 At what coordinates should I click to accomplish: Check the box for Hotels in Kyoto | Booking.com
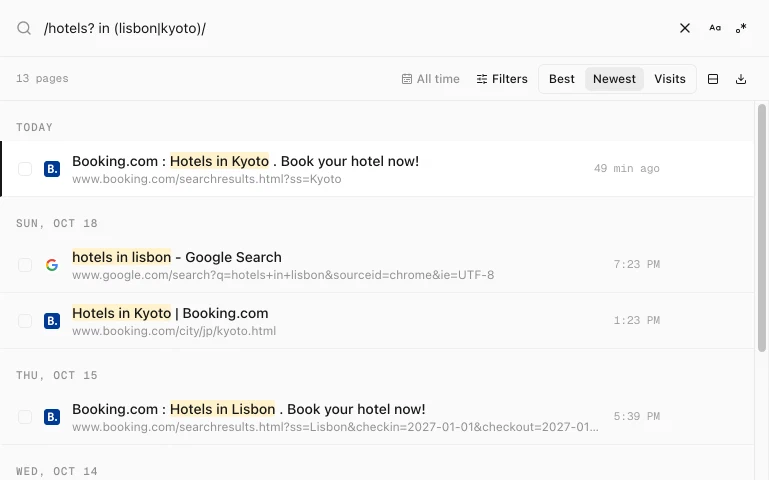click(x=25, y=321)
